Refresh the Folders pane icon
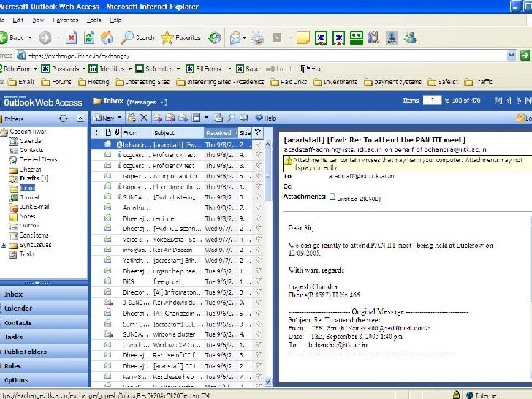Image resolution: width=532 pixels, height=399 pixels. tap(64, 118)
